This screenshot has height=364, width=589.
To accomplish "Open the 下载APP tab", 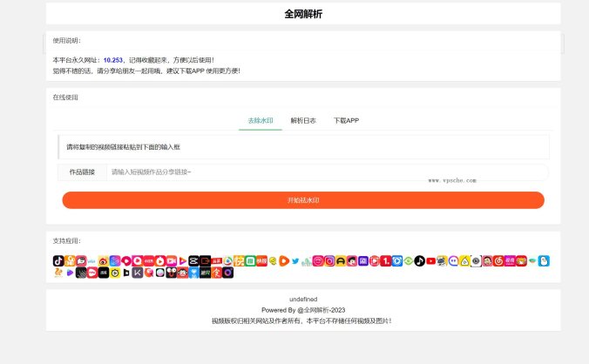I will click(346, 120).
